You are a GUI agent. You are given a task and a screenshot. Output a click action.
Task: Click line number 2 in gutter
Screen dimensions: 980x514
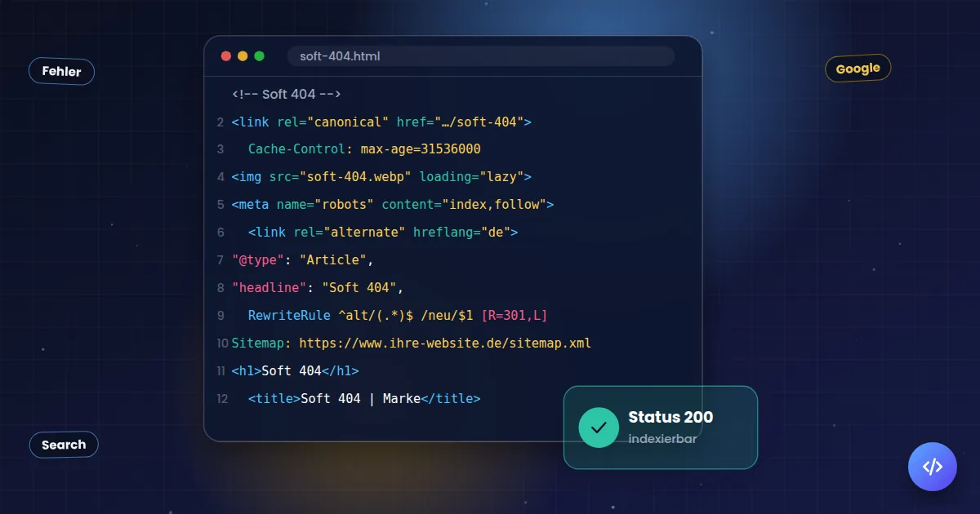tap(220, 122)
